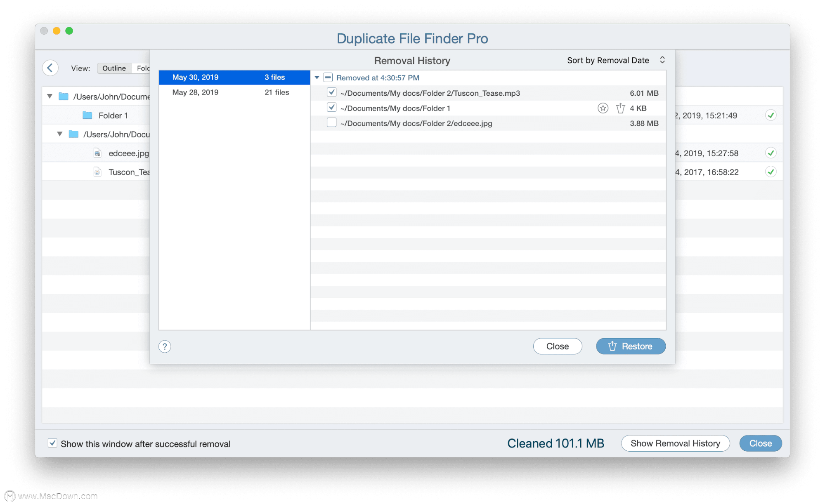Collapse the top /Users/John/Docume tree row

[50, 96]
